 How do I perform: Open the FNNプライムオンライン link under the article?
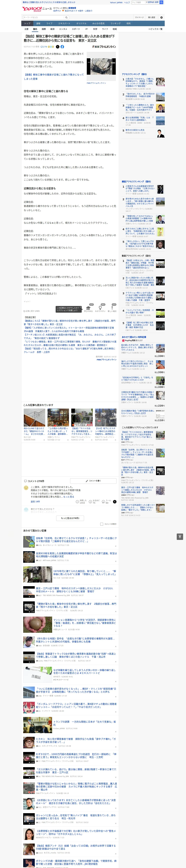(x=106, y=359)
